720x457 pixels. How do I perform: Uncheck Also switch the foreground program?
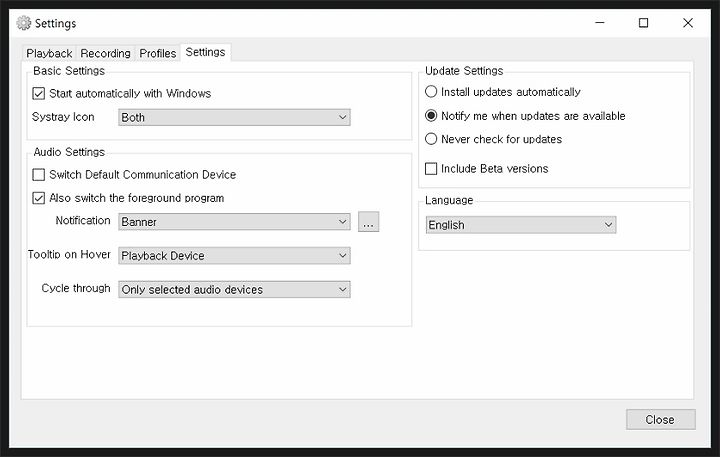(39, 198)
